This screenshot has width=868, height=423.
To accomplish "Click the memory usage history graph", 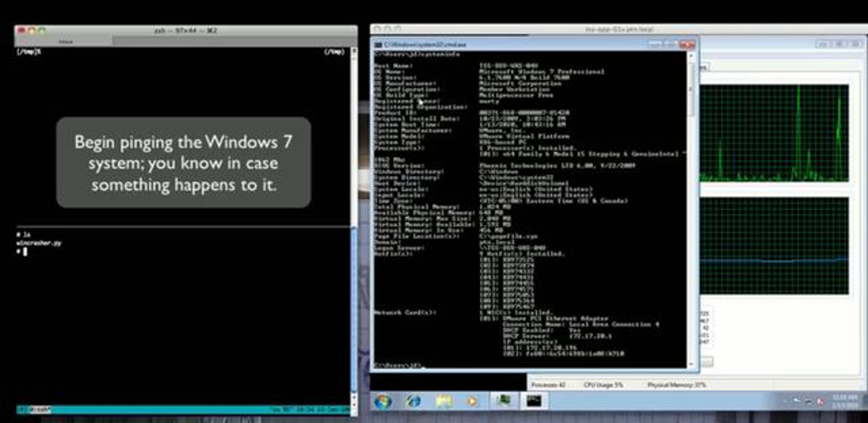I will [774, 246].
